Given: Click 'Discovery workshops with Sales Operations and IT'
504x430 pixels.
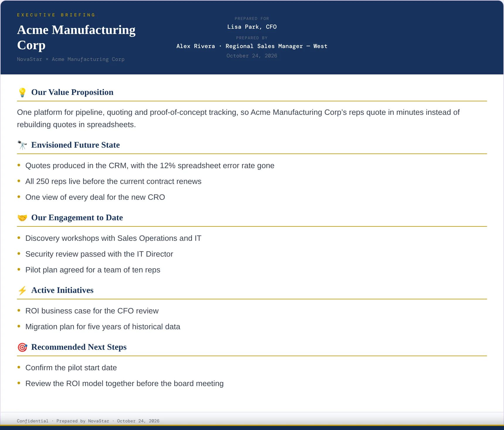Looking at the screenshot, I should click(113, 238).
